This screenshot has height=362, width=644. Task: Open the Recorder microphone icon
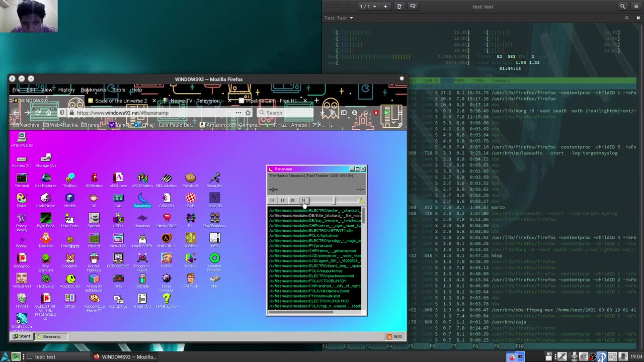tap(215, 180)
